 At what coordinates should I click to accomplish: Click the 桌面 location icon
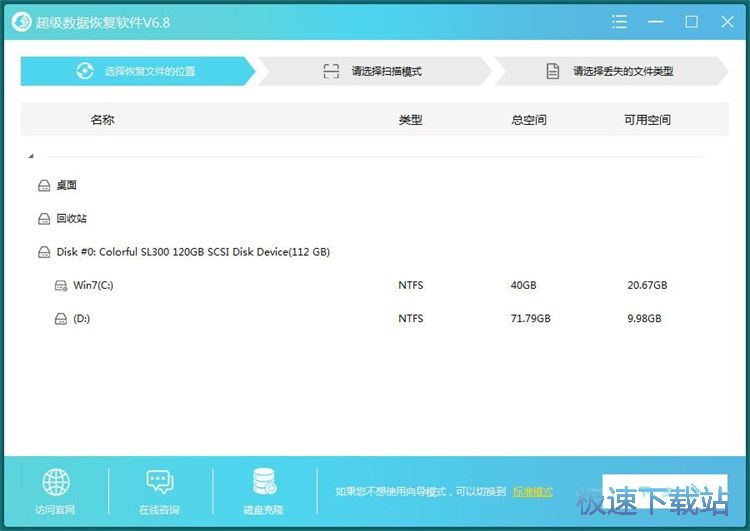coord(44,186)
